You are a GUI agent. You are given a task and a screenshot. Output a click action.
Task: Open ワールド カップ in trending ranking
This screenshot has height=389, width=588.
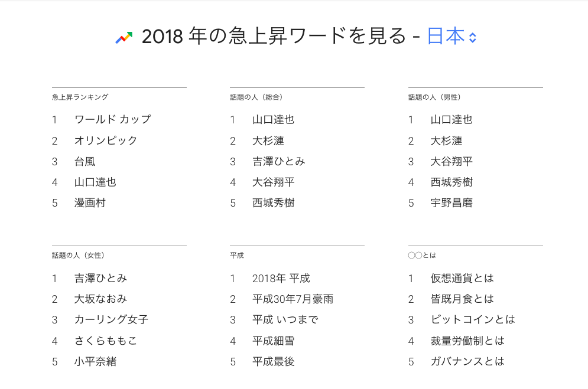point(112,119)
